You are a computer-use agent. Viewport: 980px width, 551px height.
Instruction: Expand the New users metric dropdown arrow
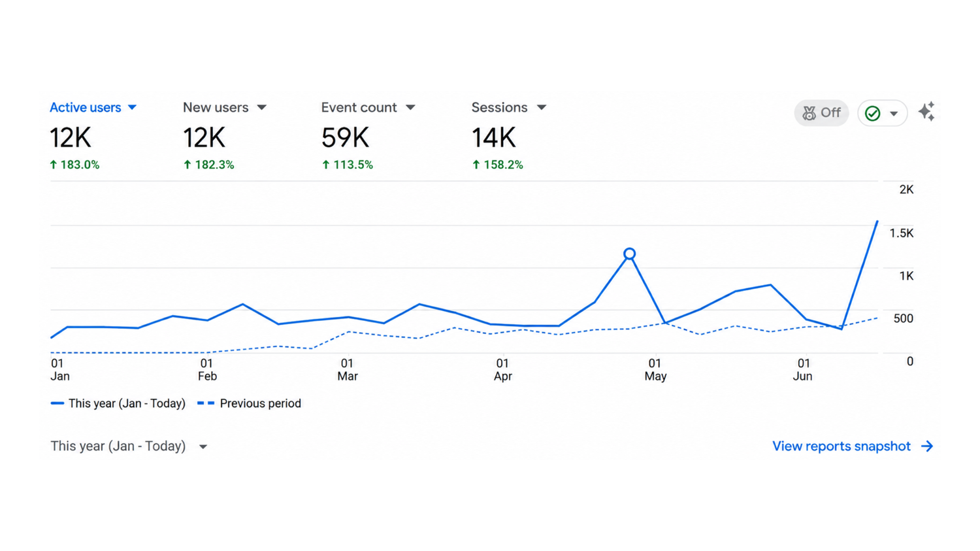[261, 107]
